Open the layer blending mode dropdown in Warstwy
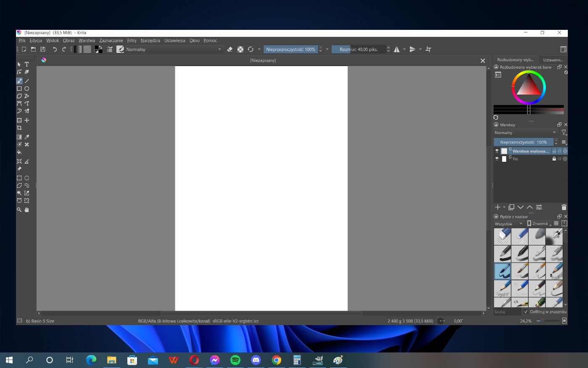 (525, 132)
